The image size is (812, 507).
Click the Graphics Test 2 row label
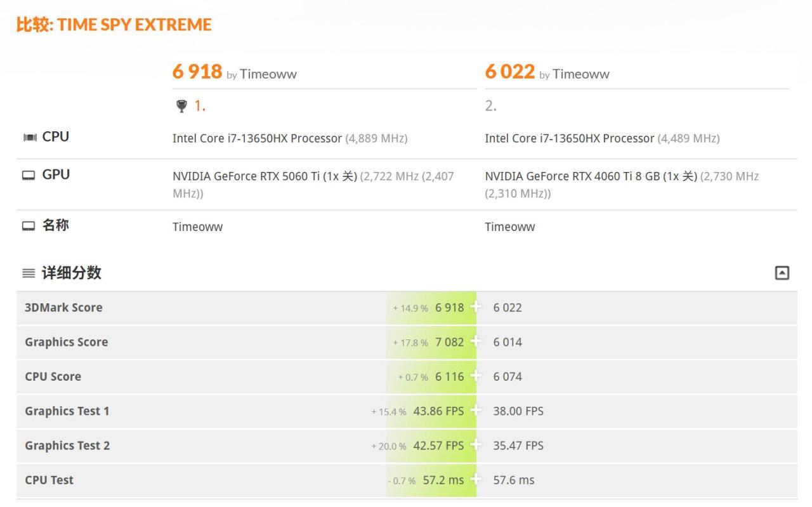[x=67, y=445]
